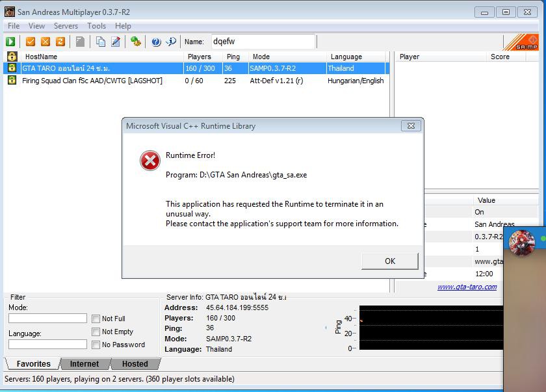This screenshot has width=546, height=392.
Task: Open the Servers menu
Action: [66, 26]
